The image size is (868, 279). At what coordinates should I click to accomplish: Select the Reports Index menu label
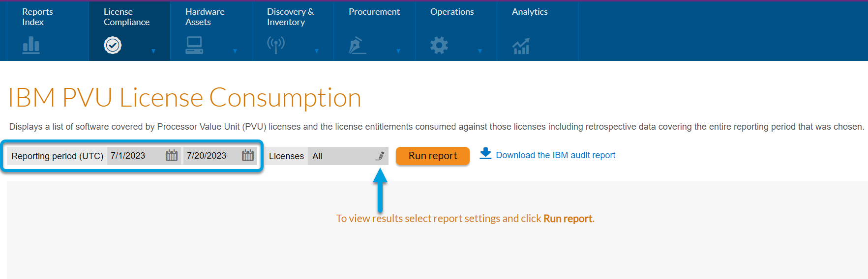tap(37, 17)
